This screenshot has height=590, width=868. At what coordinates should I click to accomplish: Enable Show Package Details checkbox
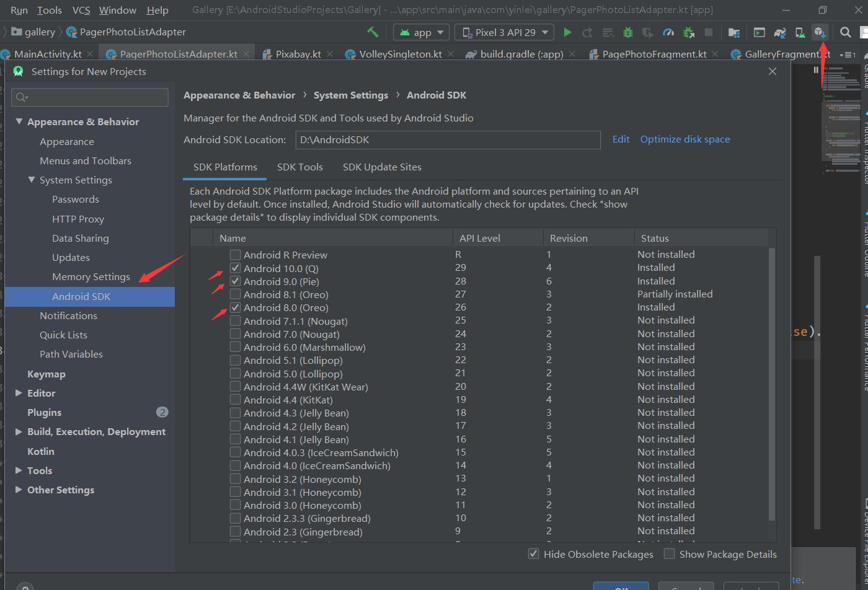coord(669,553)
